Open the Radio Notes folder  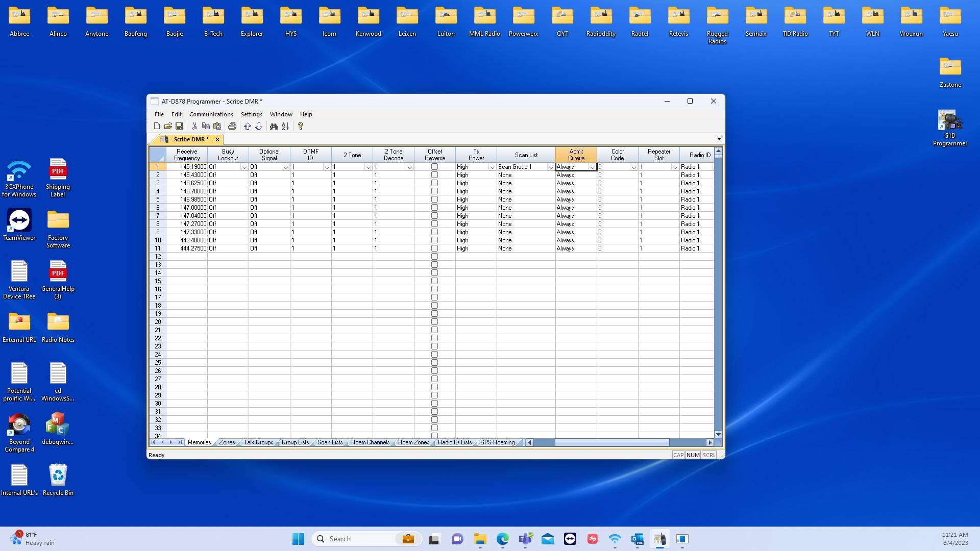58,327
